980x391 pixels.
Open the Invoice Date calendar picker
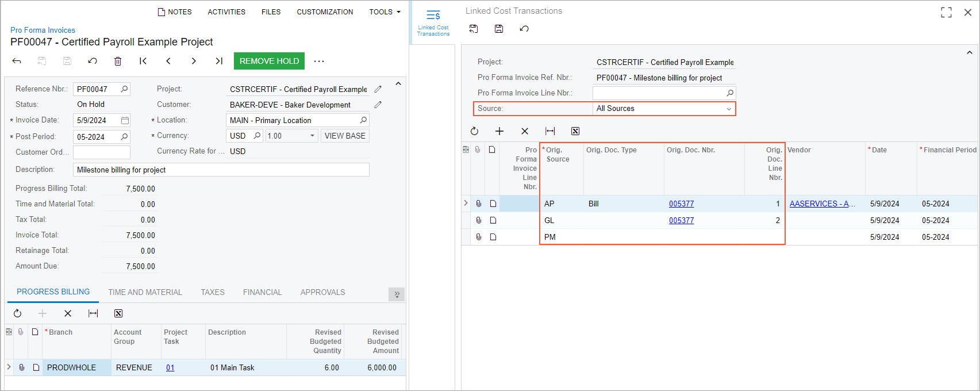tap(125, 120)
